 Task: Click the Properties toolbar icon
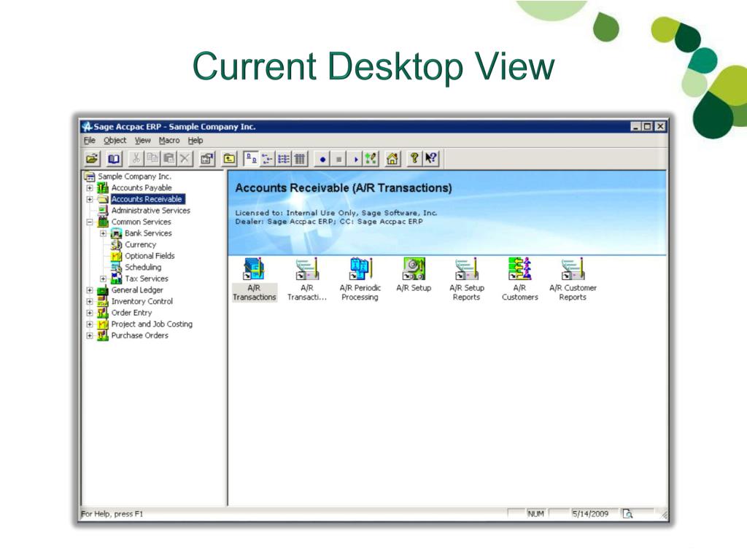pyautogui.click(x=206, y=158)
